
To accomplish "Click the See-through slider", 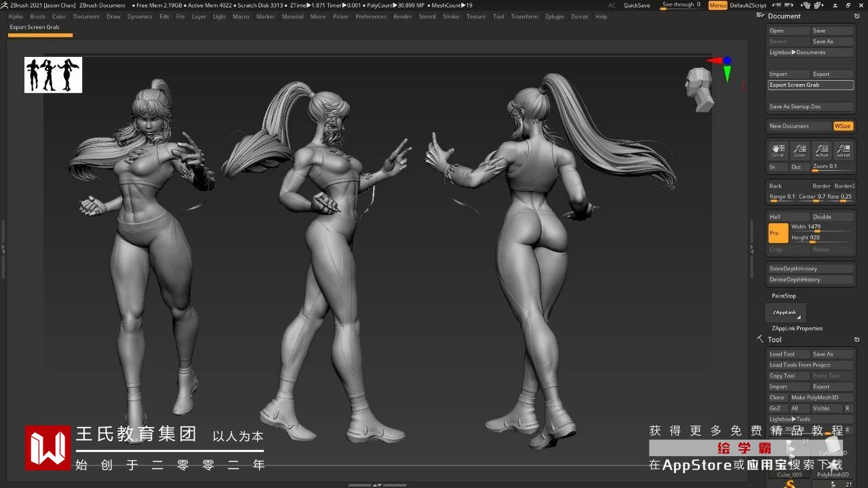I will pos(682,5).
